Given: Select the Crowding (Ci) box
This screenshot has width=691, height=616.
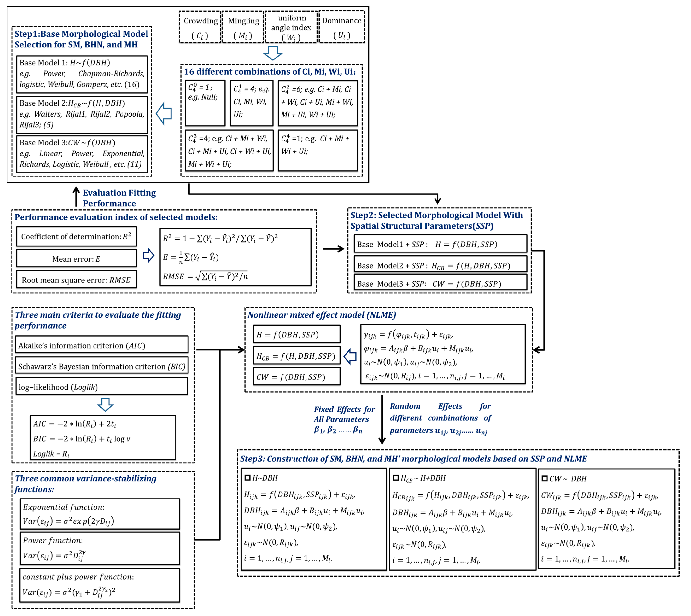Looking at the screenshot, I should click(200, 27).
